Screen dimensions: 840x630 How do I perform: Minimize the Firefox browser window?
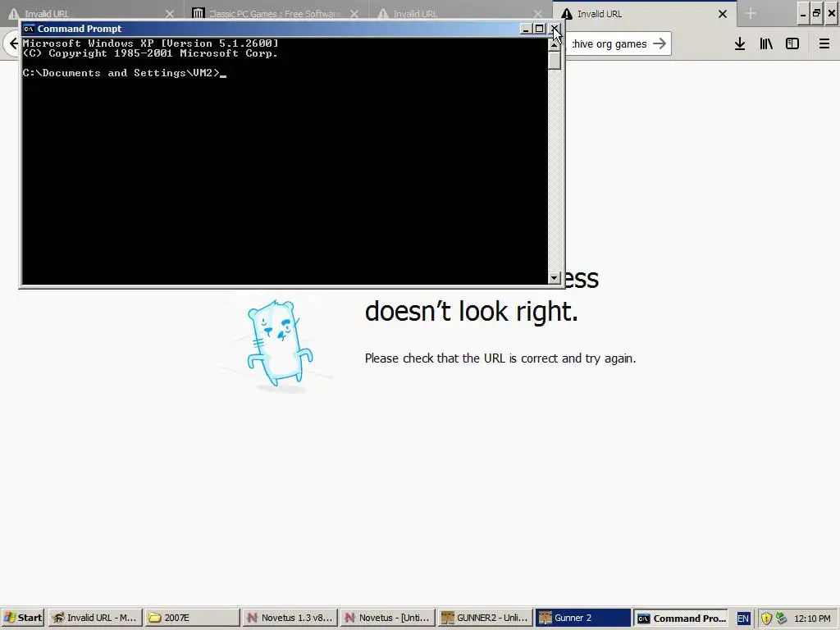pos(802,14)
